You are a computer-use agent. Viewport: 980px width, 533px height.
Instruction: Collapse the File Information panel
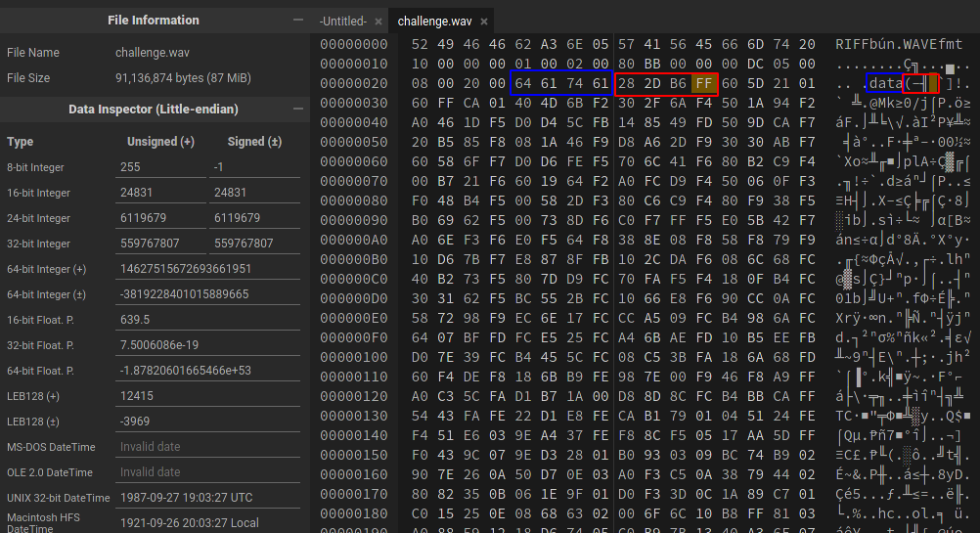[297, 21]
